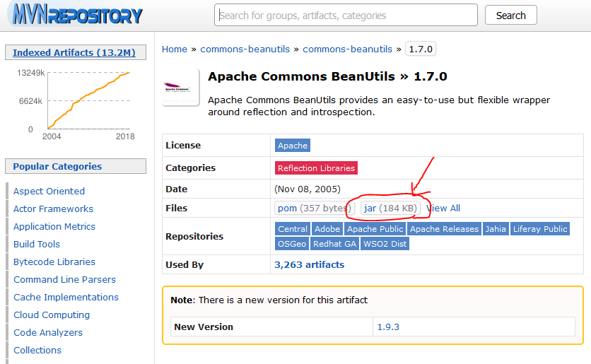591x364 pixels.
Task: Open the Application Metrics category
Action: 54,226
